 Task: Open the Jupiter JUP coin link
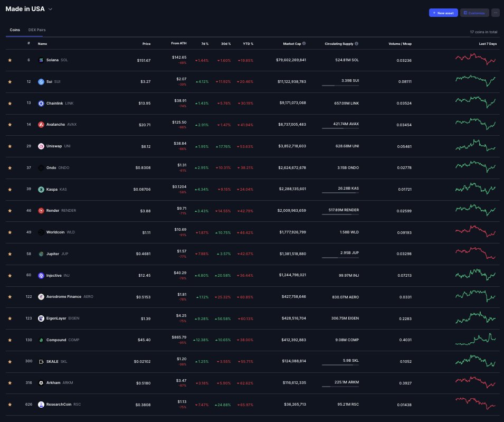click(x=57, y=254)
